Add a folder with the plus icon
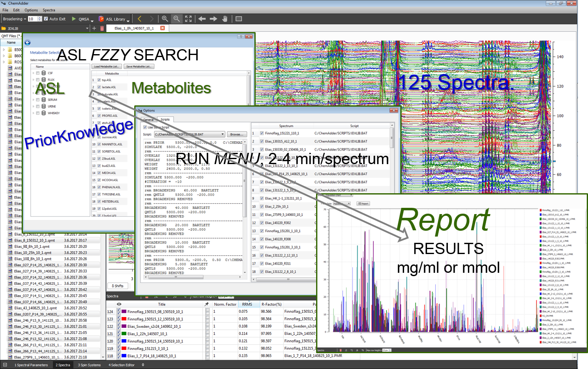The width and height of the screenshot is (588, 369). pyautogui.click(x=94, y=28)
